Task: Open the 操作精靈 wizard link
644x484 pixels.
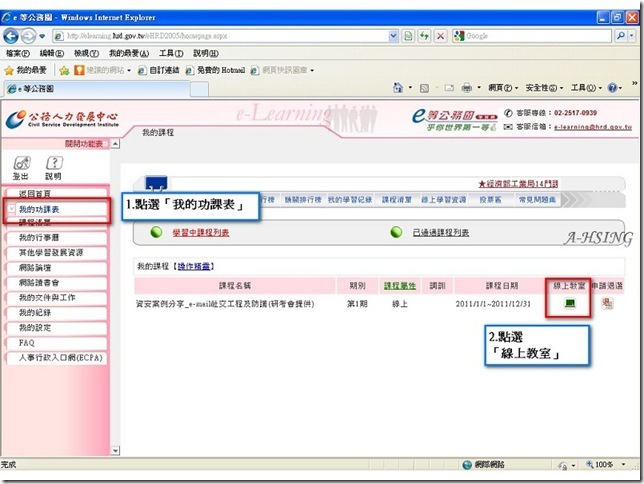Action: [x=194, y=267]
